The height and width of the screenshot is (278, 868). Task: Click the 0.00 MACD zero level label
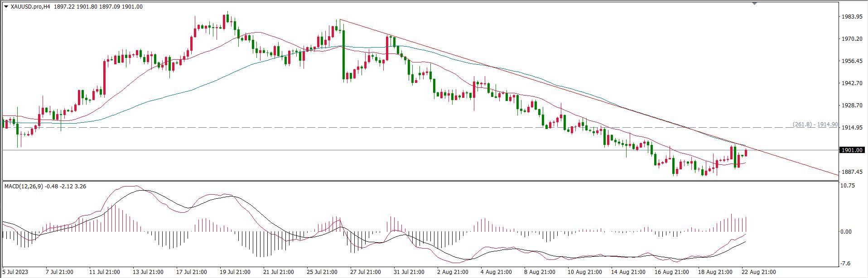846,232
